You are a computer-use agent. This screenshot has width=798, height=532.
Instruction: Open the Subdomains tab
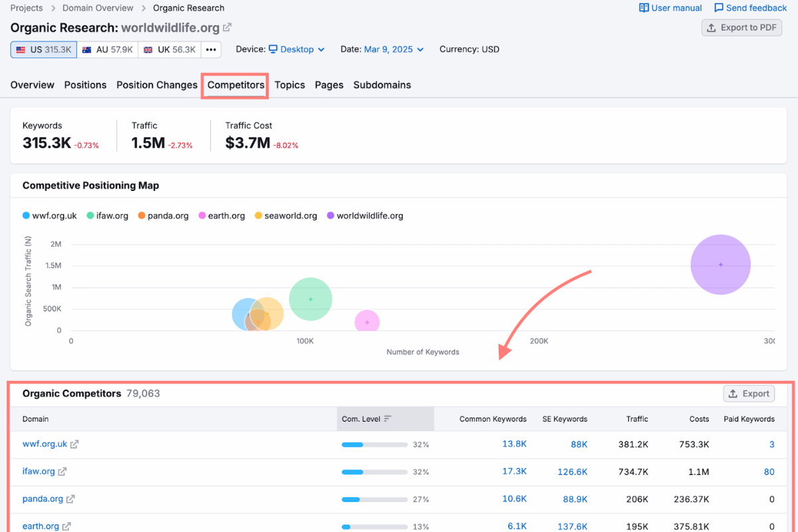pyautogui.click(x=382, y=85)
